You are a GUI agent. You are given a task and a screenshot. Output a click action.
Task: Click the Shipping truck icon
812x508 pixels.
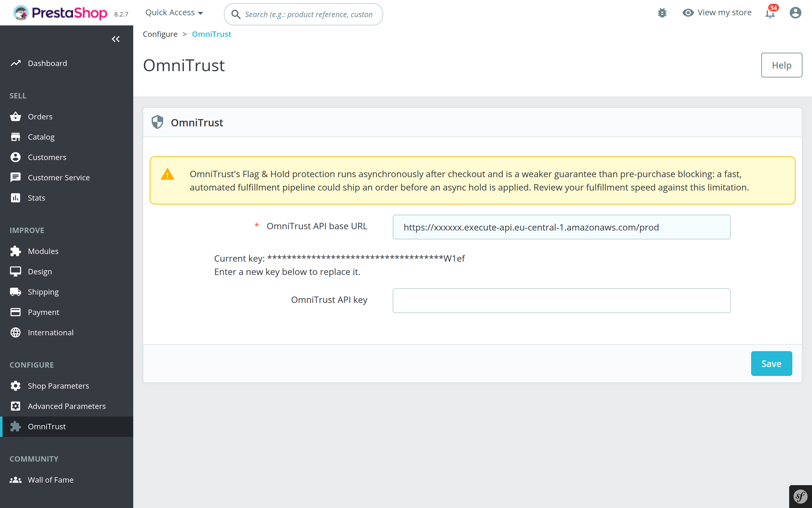click(16, 292)
